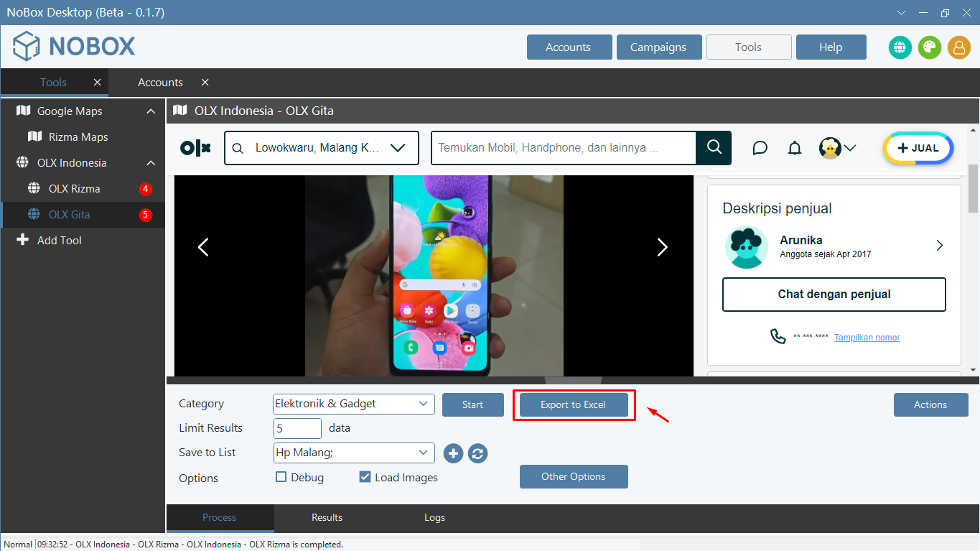Click the Tampilkan nomor link
Image resolution: width=980 pixels, height=551 pixels.
click(x=867, y=337)
